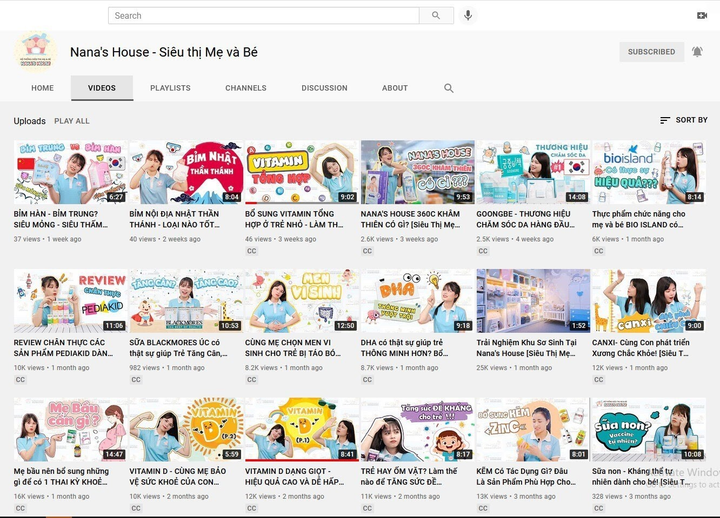Click CC badge under Vitamin Tổng Hợp video
Viewport: 720px width, 518px height.
pyautogui.click(x=252, y=251)
